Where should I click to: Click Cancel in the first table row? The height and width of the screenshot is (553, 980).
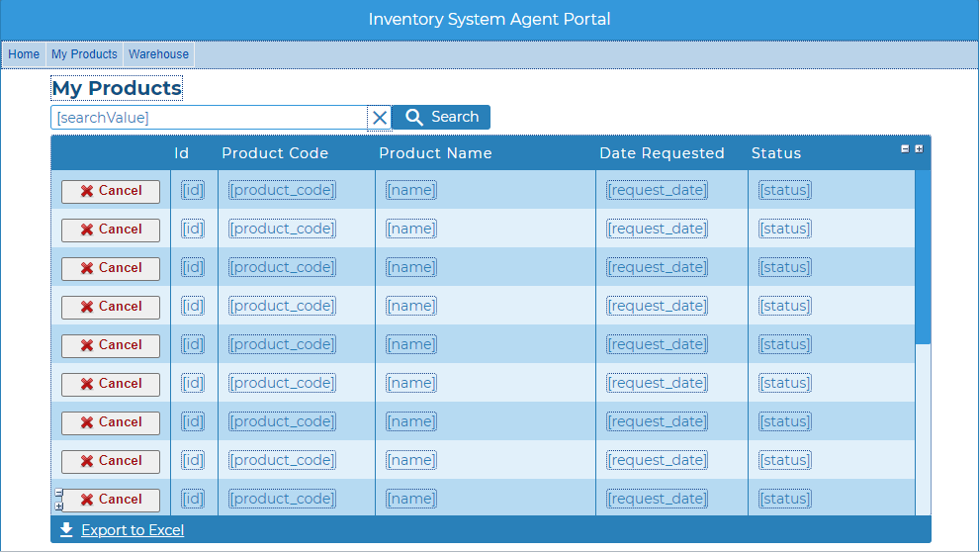[111, 192]
